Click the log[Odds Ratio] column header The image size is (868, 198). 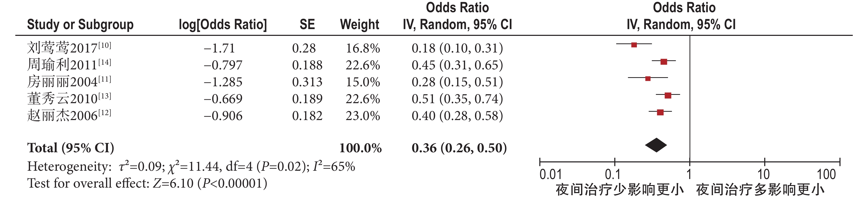click(223, 25)
